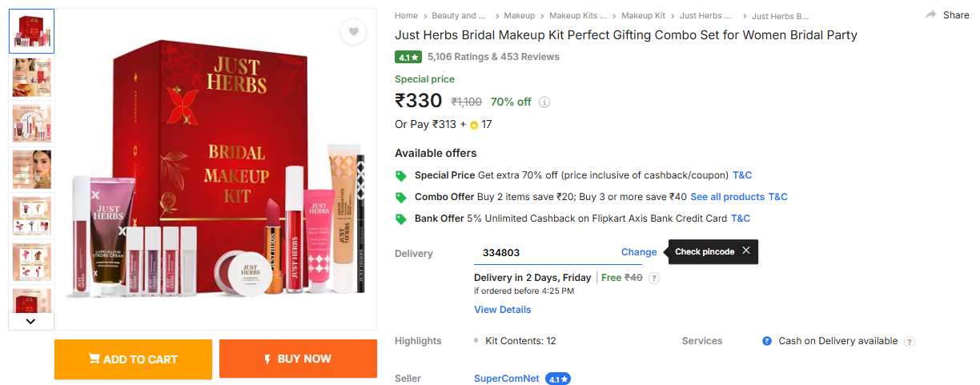Viewport: 980px width, 385px height.
Task: Click Cash on Delivery help icon
Action: coord(910,341)
